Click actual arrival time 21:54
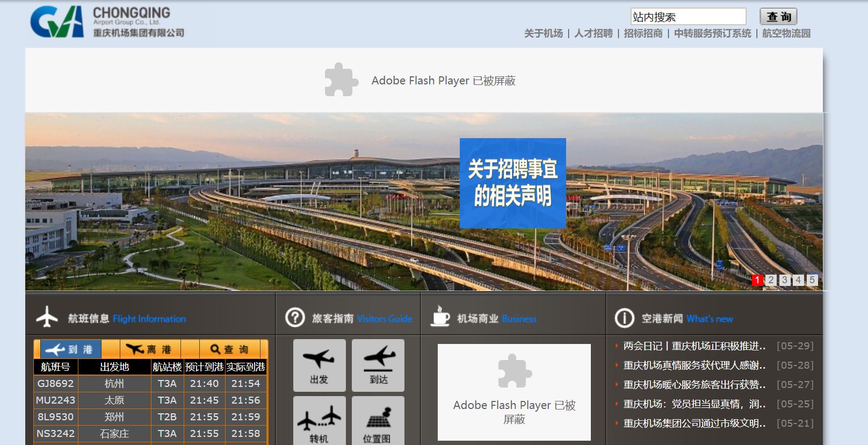This screenshot has height=445, width=868. pyautogui.click(x=245, y=384)
